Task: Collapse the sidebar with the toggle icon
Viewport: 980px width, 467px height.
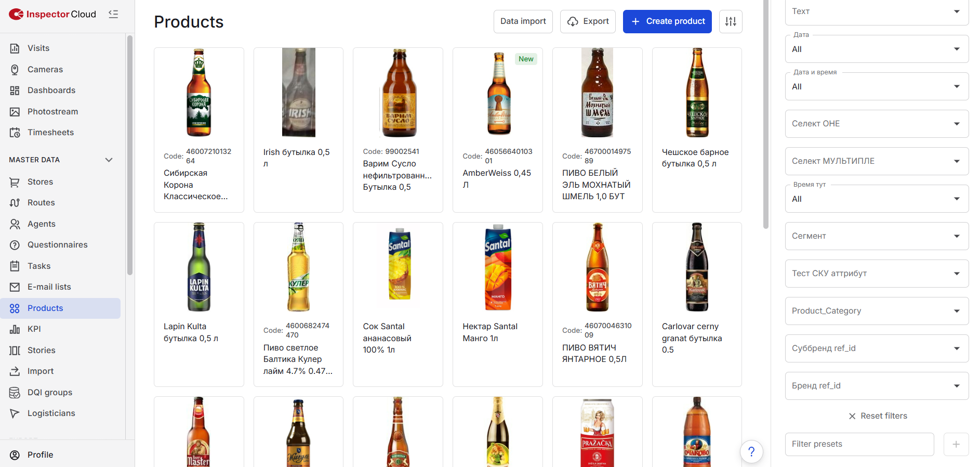Action: 113,14
